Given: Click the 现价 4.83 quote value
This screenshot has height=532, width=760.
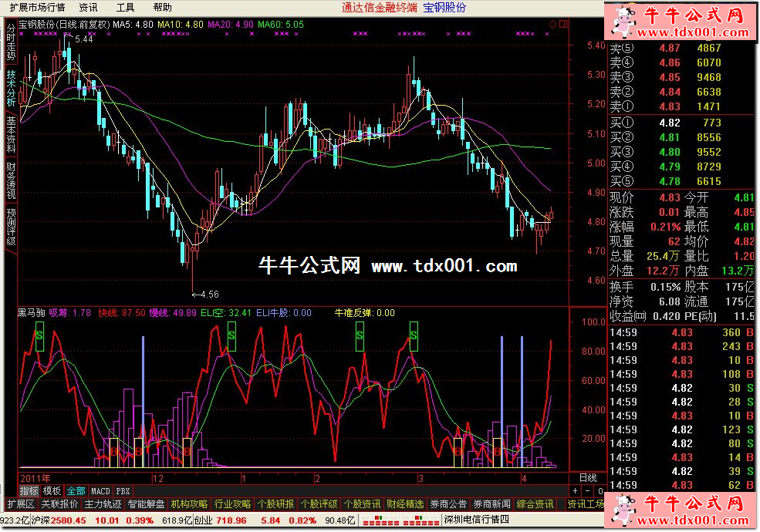Looking at the screenshot, I should 670,197.
